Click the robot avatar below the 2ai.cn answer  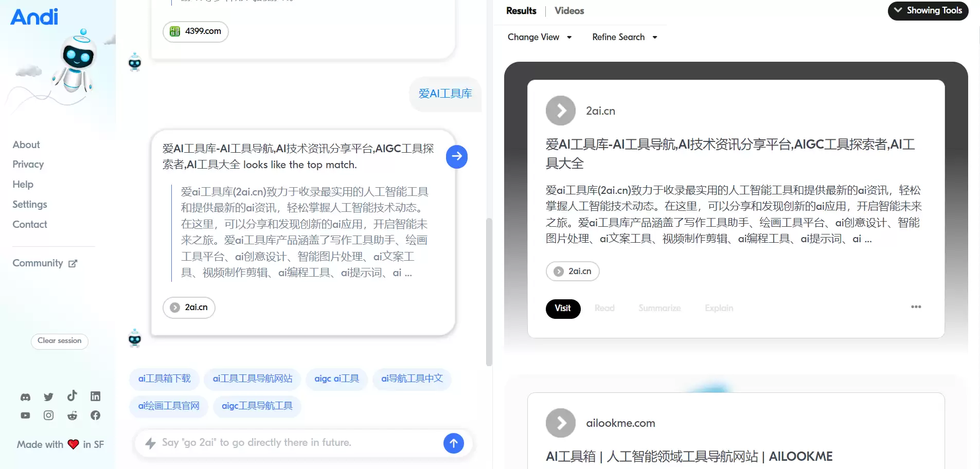(135, 338)
